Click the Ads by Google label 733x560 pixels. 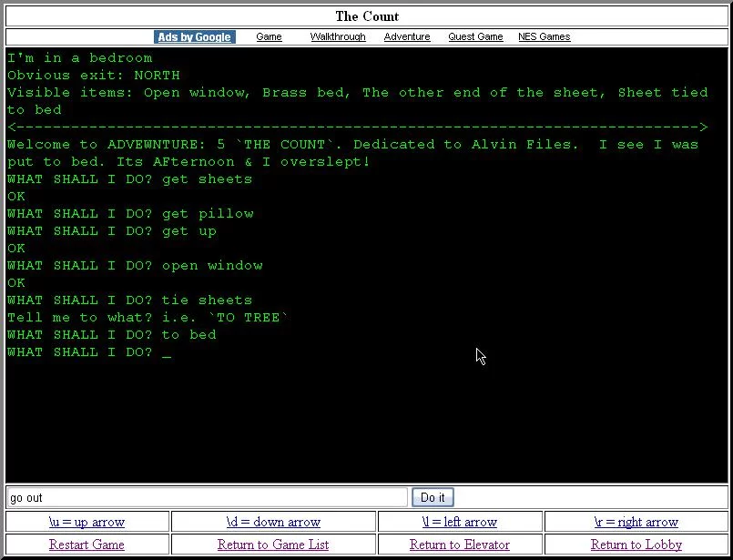pos(195,37)
